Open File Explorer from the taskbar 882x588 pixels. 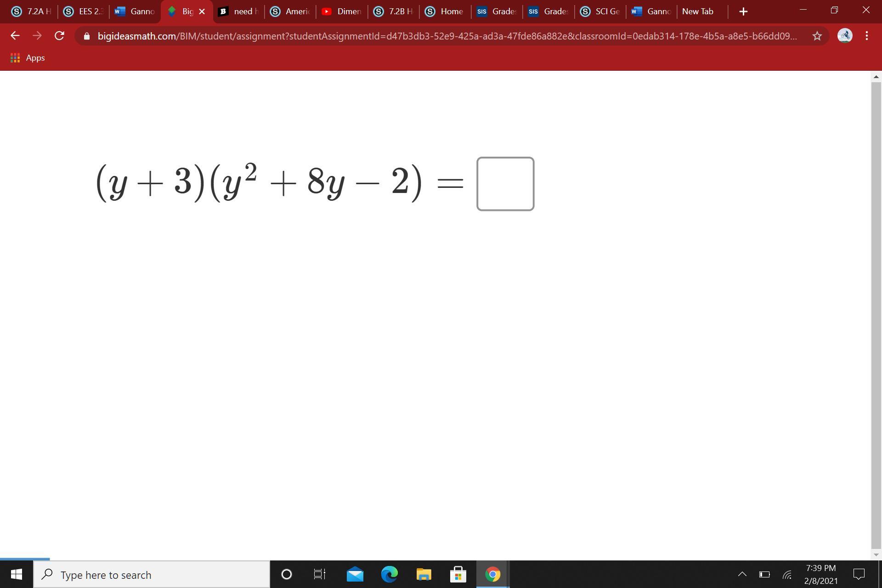(424, 574)
